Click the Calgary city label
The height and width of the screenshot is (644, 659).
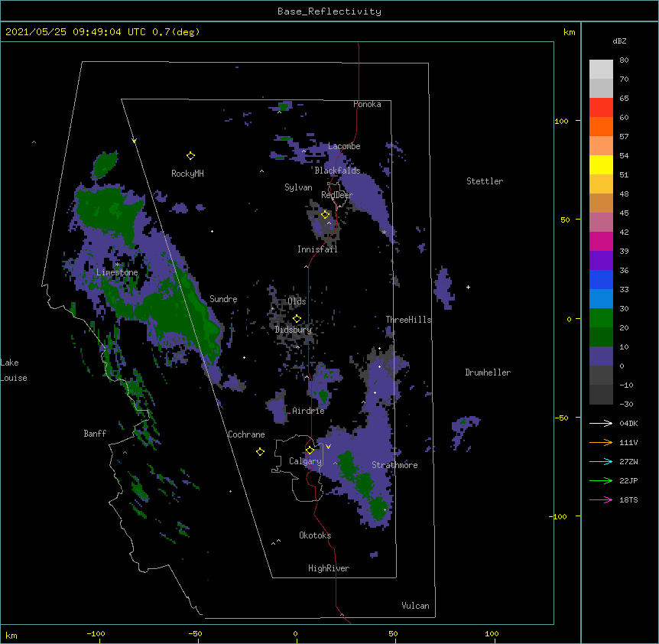click(305, 461)
